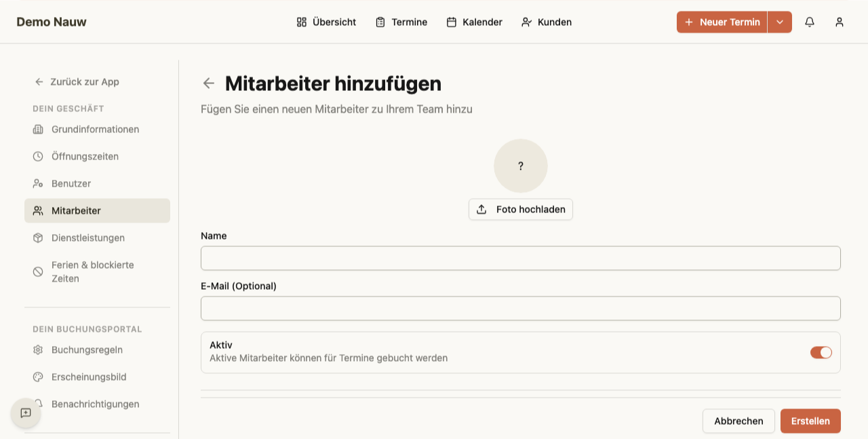Go to Öffnungszeiten settings
868x439 pixels.
(x=97, y=156)
